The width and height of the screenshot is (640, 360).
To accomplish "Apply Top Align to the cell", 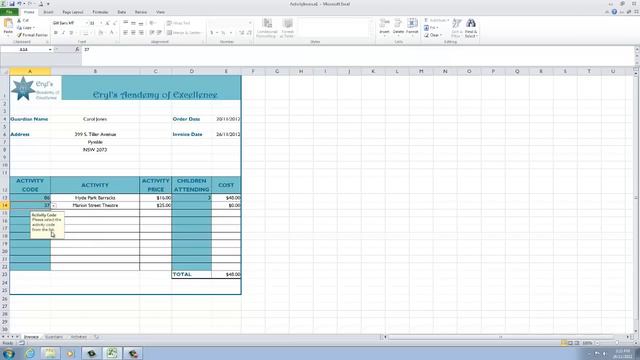I will (x=126, y=23).
